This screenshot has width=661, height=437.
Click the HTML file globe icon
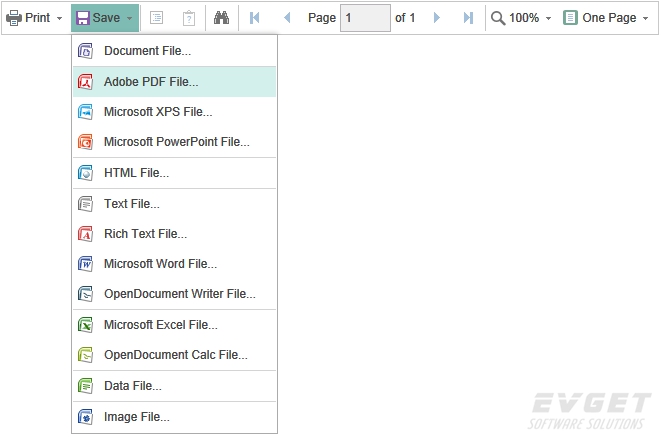pyautogui.click(x=86, y=173)
